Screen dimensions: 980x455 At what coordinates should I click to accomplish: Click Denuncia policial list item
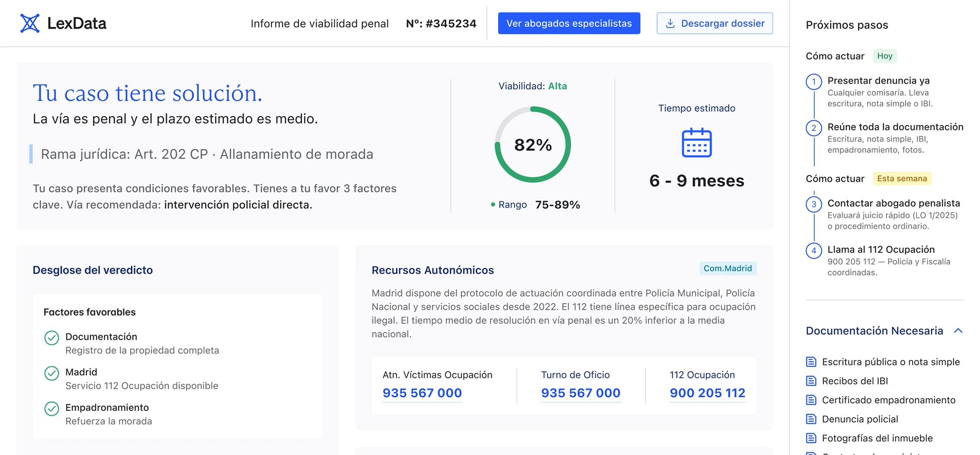860,419
